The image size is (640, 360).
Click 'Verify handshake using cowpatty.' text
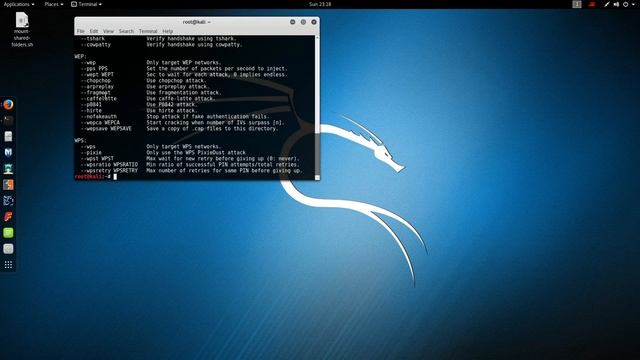click(194, 44)
